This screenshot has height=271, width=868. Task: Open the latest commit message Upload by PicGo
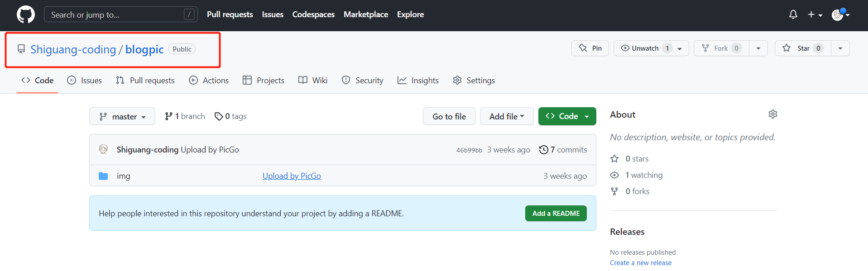tap(210, 150)
